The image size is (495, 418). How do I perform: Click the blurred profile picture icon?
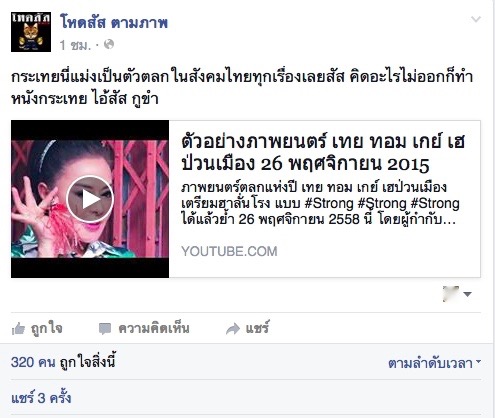tap(451, 294)
